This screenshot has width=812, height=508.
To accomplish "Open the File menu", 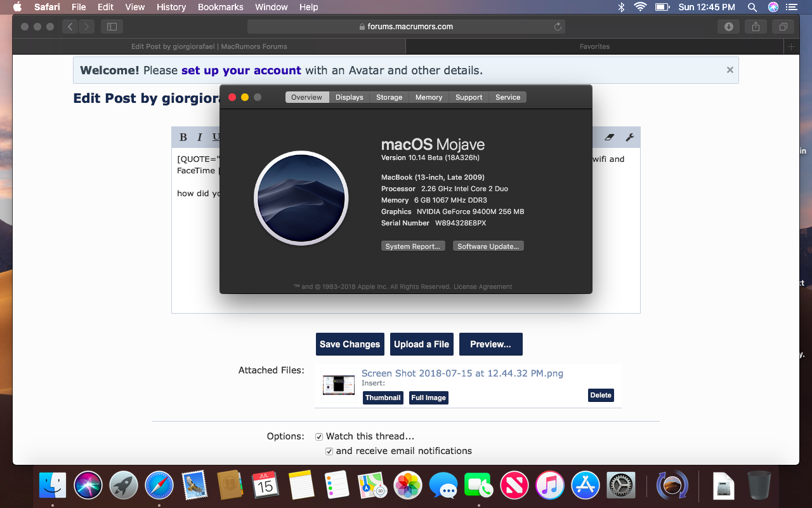I will tap(79, 7).
